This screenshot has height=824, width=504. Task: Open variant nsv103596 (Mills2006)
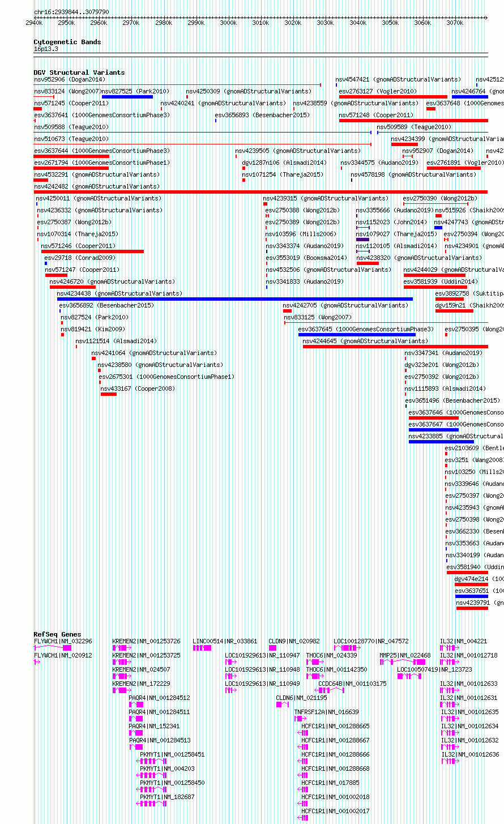pos(301,234)
